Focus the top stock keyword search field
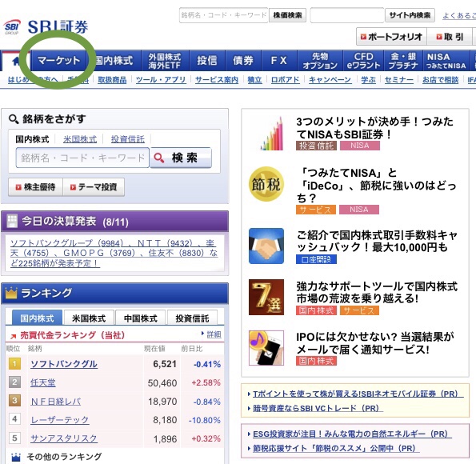Screen dimensions: 476x464 224,15
